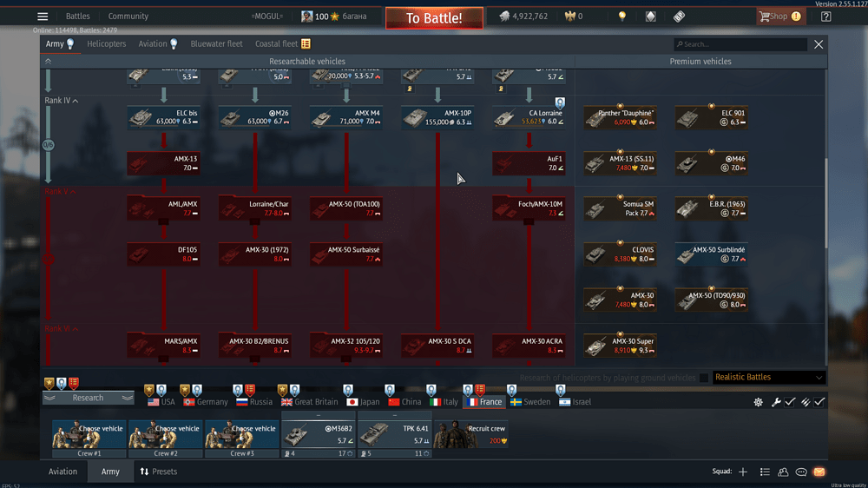The height and width of the screenshot is (488, 868).
Task: Click the shopping cart Shop icon
Action: pos(765,16)
